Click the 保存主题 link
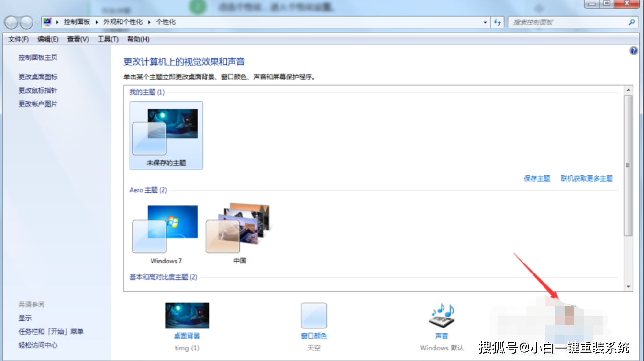Image resolution: width=644 pixels, height=361 pixels. pyautogui.click(x=537, y=179)
